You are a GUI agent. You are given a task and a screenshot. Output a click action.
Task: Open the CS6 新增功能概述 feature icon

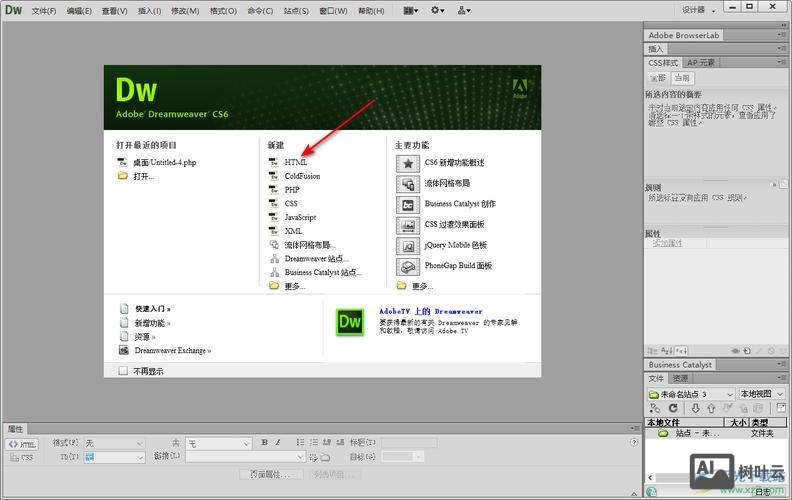[x=407, y=163]
